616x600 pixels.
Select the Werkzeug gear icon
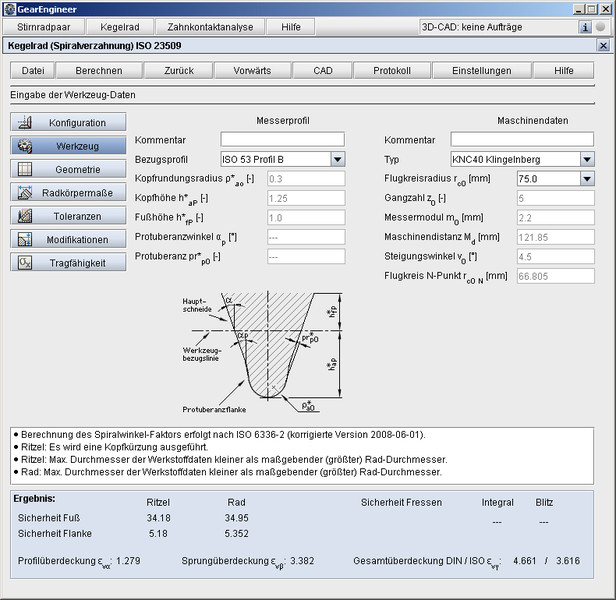point(25,145)
